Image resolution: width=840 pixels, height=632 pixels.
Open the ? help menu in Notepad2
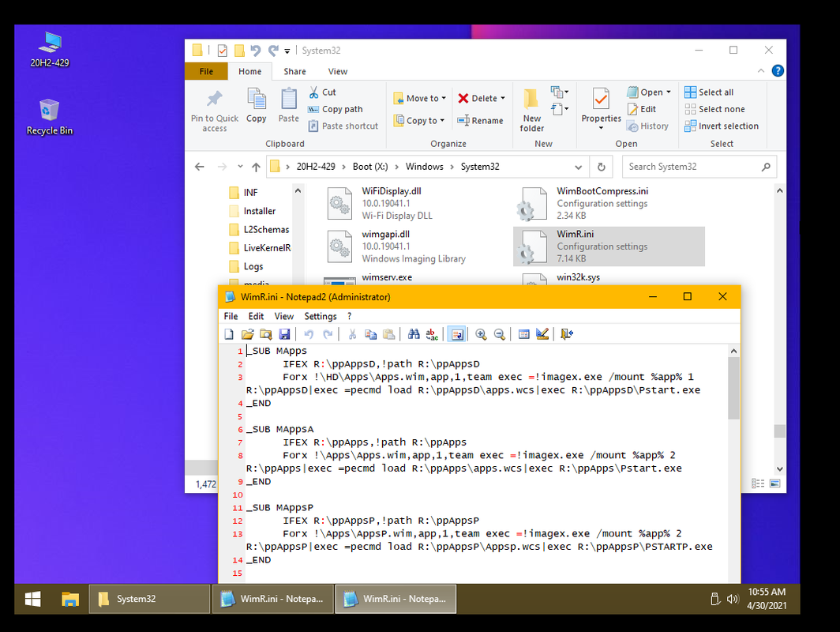coord(349,316)
